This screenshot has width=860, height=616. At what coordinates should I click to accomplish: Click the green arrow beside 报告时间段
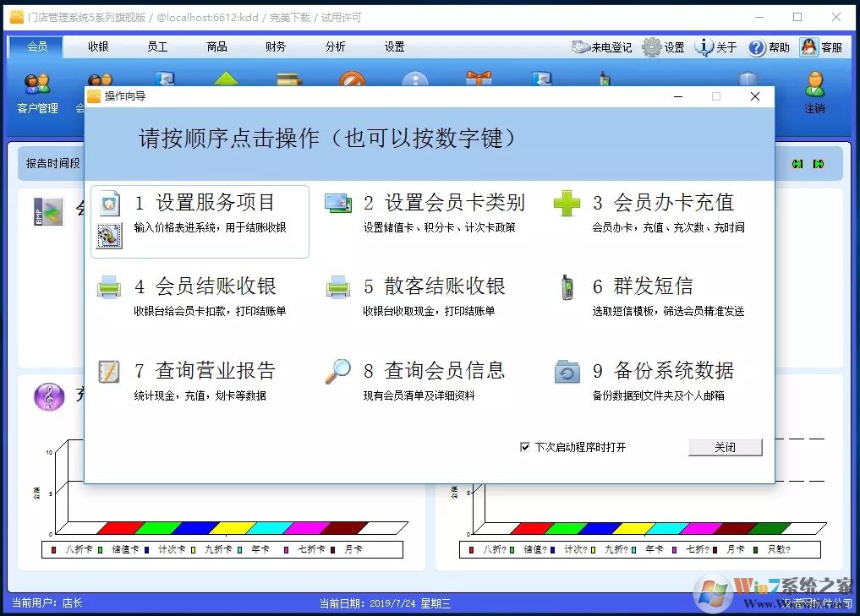[797, 163]
